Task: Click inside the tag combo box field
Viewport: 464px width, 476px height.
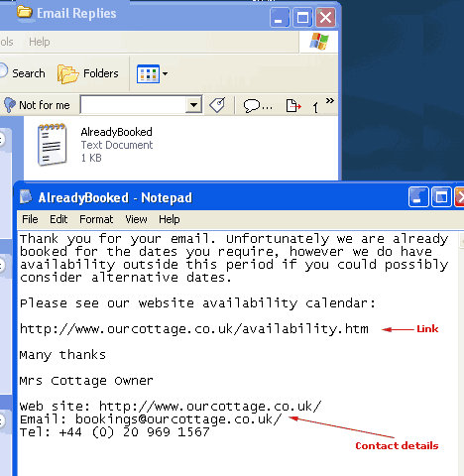Action: 134,105
